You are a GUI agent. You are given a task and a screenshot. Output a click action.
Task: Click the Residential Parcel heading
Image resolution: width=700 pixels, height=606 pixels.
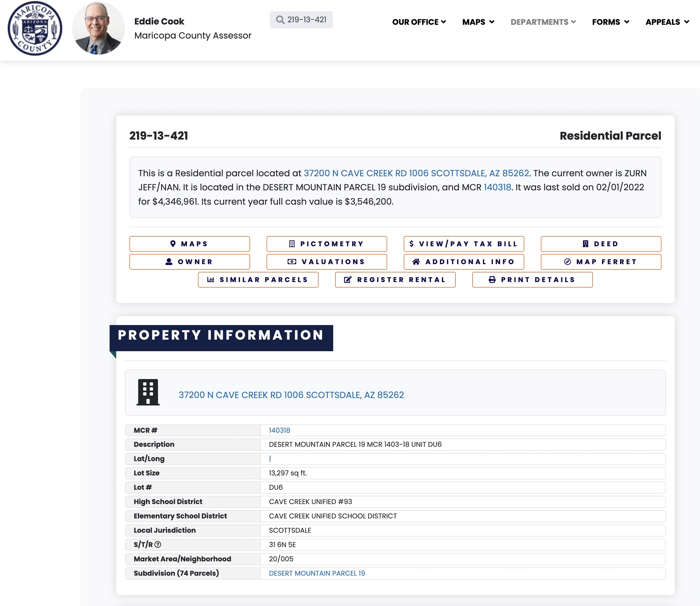pos(611,136)
